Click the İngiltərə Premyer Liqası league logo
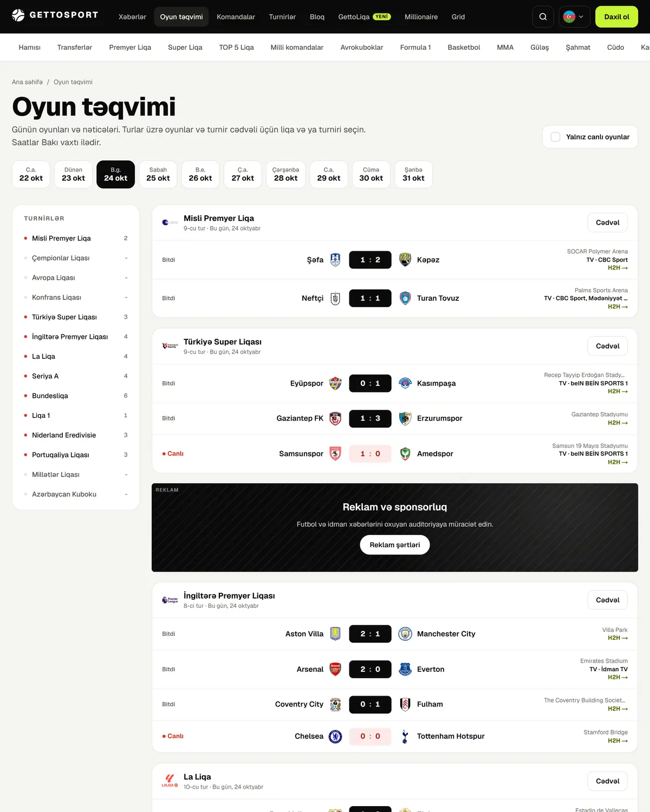The image size is (650, 812). pos(170,600)
